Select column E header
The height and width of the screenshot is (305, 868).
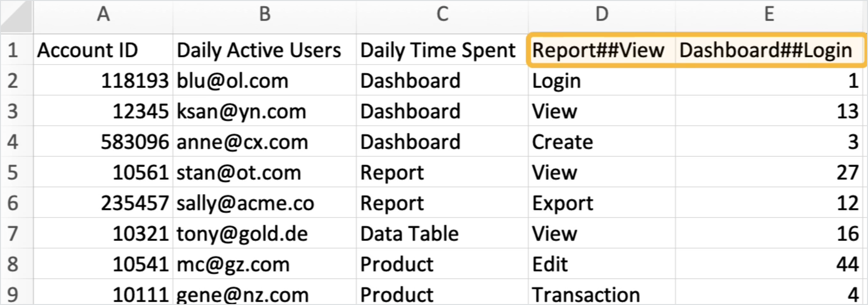(769, 14)
